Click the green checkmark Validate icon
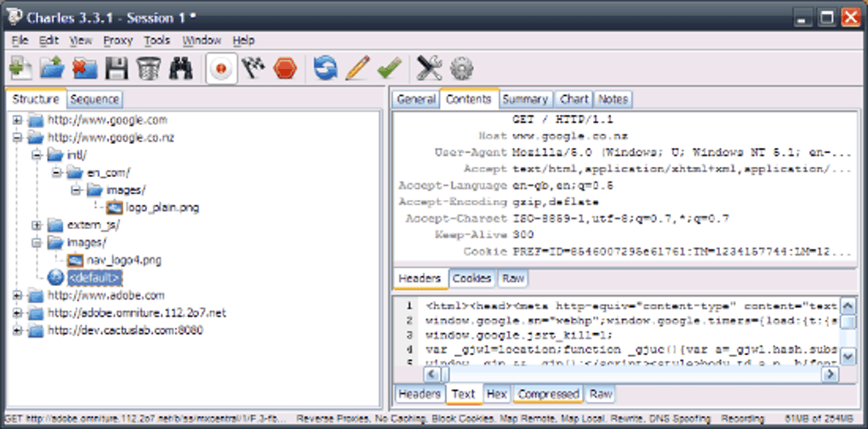Screen dimensions: 868x429 click(x=389, y=69)
